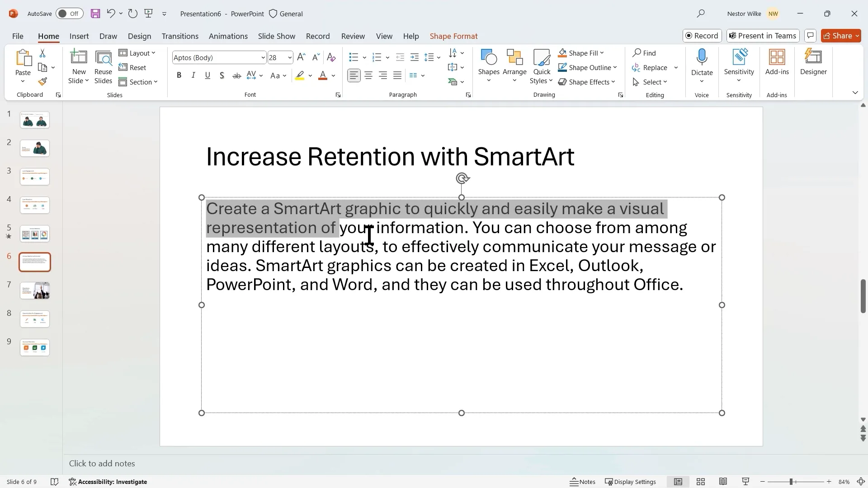Viewport: 868px width, 488px height.
Task: Open the Insert tab
Action: click(x=79, y=36)
